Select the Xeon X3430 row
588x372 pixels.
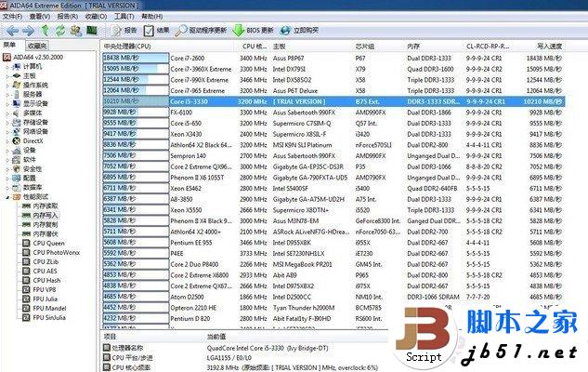[x=333, y=134]
